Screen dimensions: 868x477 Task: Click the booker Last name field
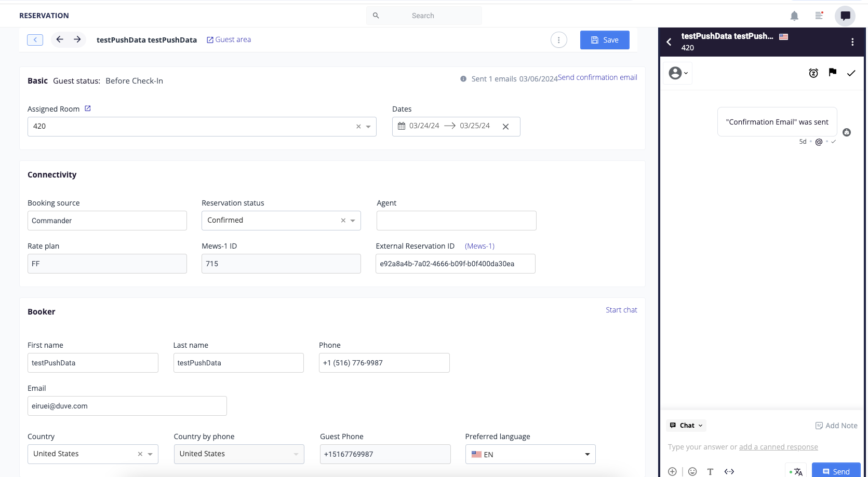point(238,363)
